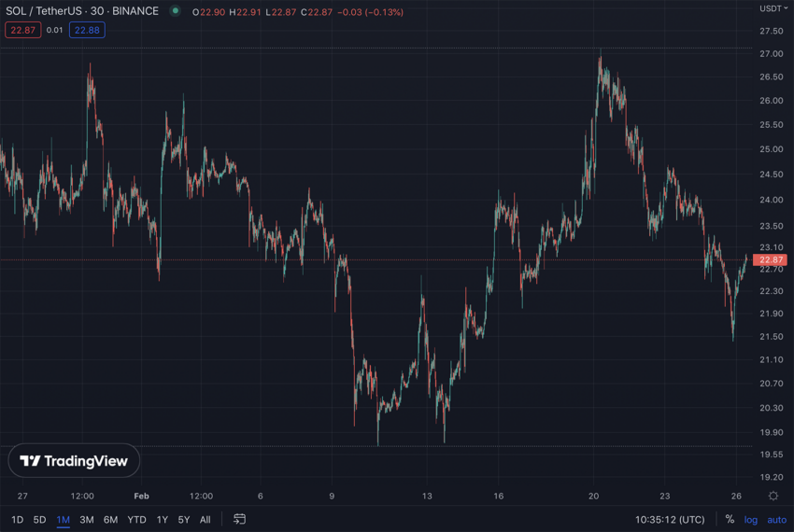The height and width of the screenshot is (532, 794).
Task: Click the Feb label on the time axis
Action: click(x=141, y=497)
